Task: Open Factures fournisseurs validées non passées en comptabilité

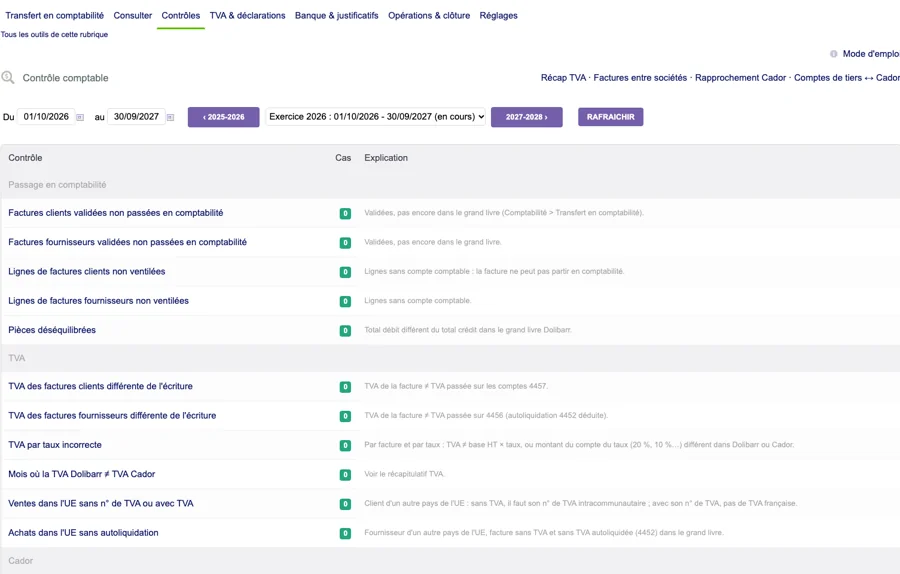Action: click(x=127, y=242)
